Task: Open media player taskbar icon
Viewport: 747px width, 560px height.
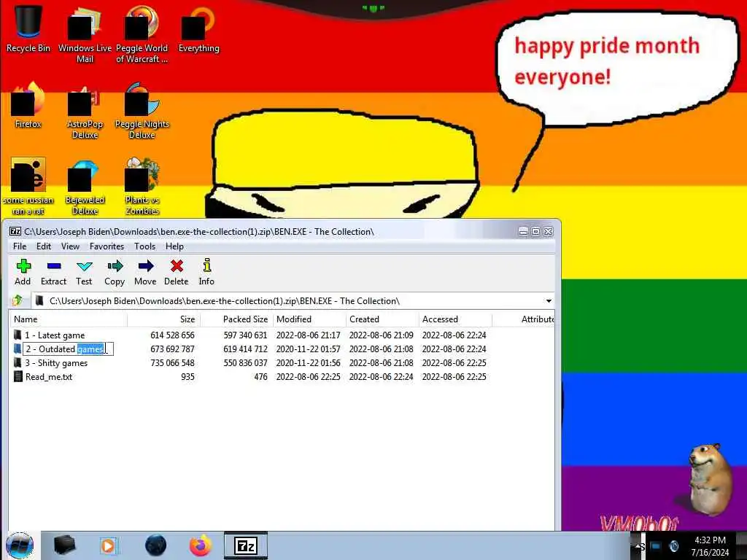Action: (108, 545)
